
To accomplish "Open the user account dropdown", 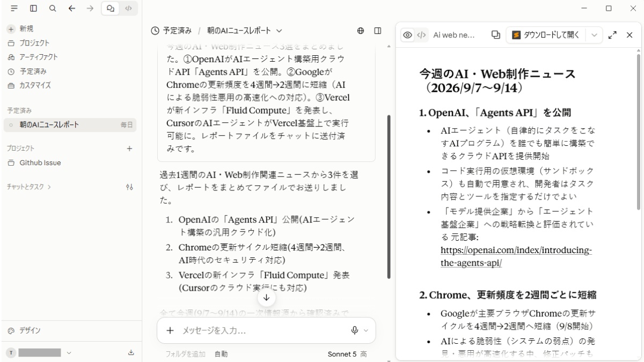I will (x=39, y=352).
